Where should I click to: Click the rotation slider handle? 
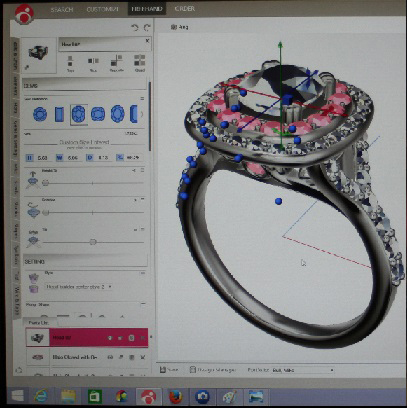click(x=46, y=212)
